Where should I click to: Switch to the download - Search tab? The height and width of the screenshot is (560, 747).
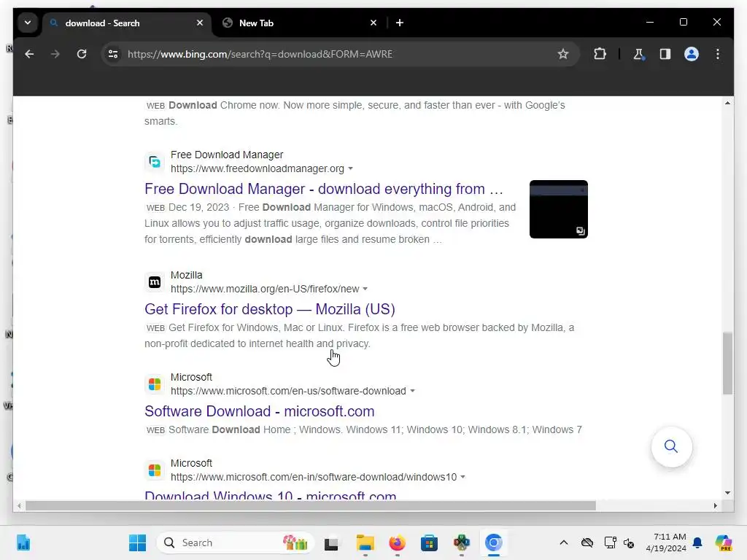tap(127, 23)
